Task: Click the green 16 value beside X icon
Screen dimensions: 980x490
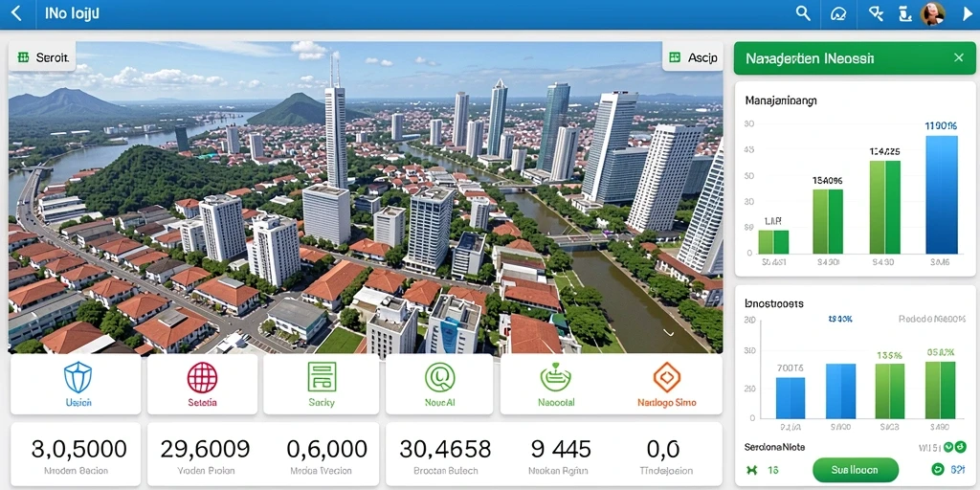Action: (773, 470)
